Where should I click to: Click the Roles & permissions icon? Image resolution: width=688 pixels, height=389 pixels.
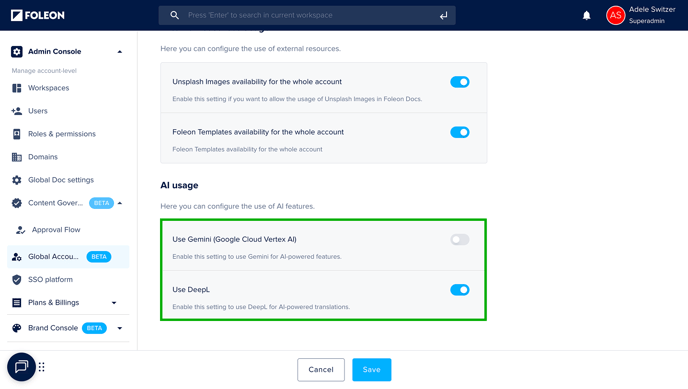point(17,134)
